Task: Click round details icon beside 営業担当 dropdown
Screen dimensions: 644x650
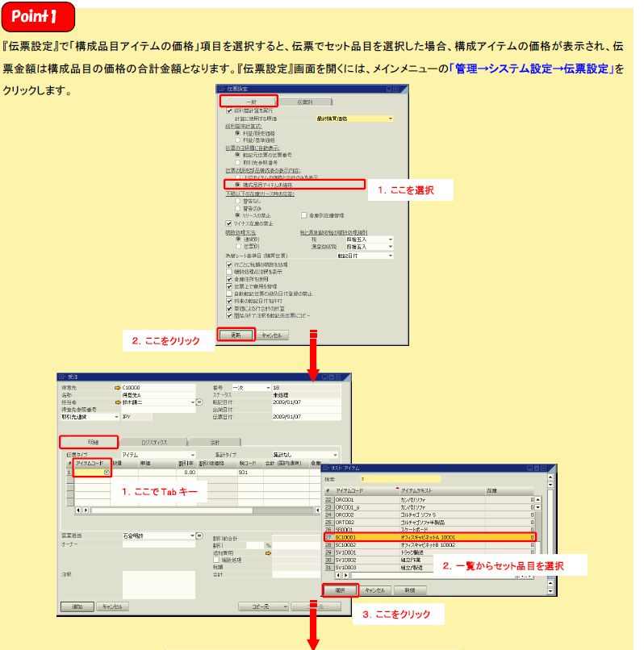Action: point(199,535)
